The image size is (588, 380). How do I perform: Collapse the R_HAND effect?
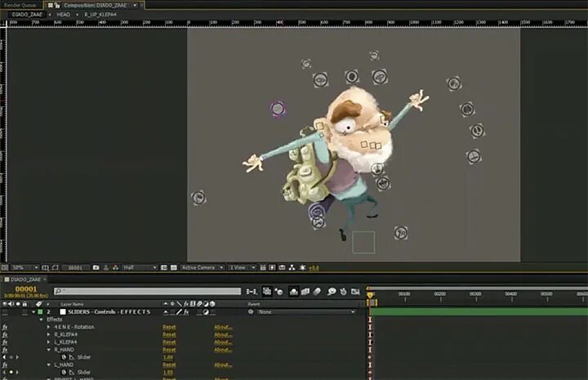49,350
